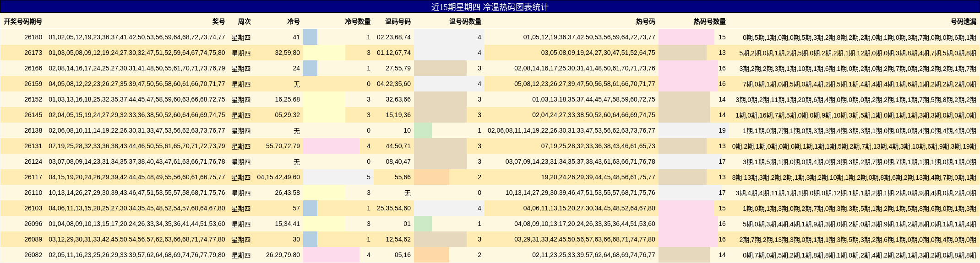Click the 开奖号码期号 column header
Viewport: 980px width, 263px height.
(23, 21)
